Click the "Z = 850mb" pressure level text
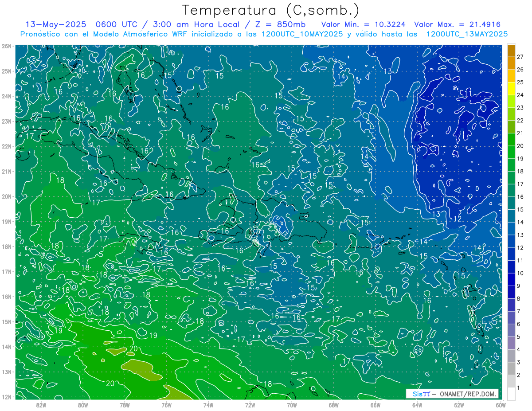The height and width of the screenshot is (411, 532). [x=281, y=24]
